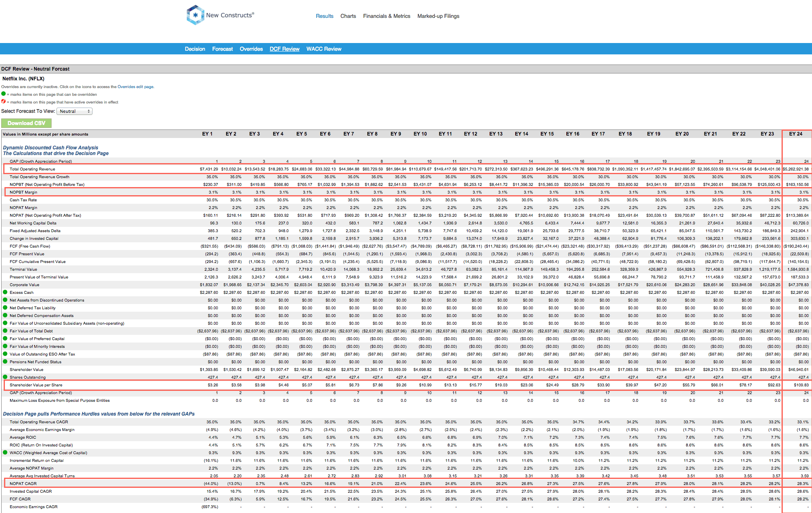Follow the Overrides edit page link

click(x=135, y=86)
